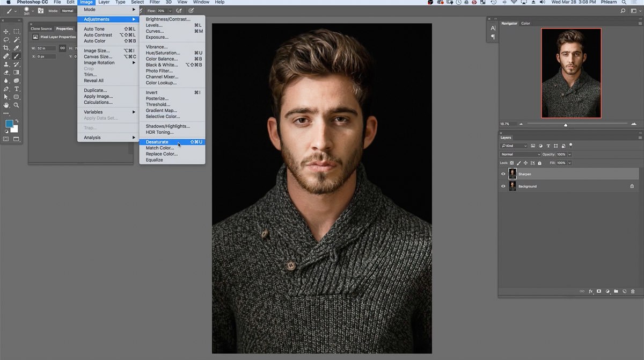
Task: Switch to the Color tab
Action: click(525, 23)
